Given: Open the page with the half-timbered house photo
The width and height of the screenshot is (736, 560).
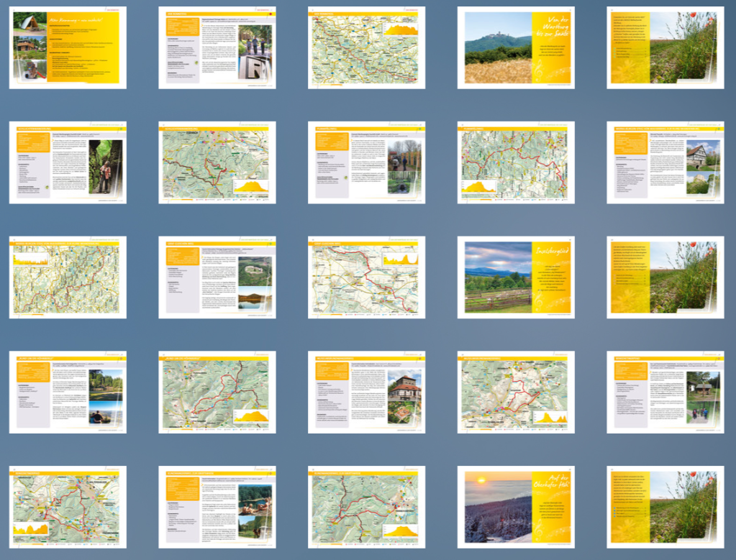Looking at the screenshot, I should (665, 162).
